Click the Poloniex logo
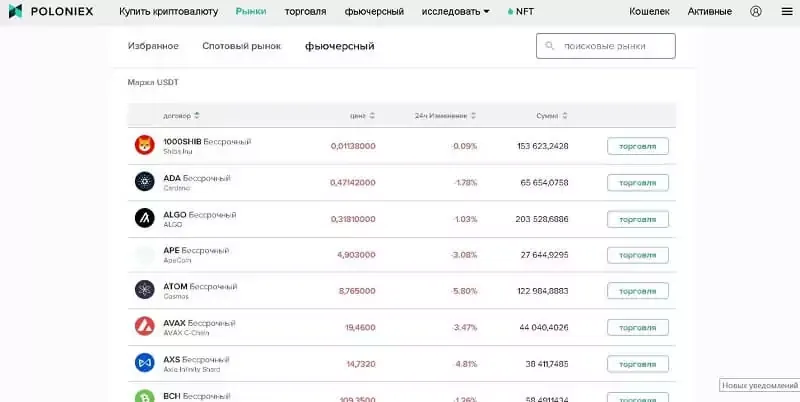800x402 pixels. [x=51, y=11]
